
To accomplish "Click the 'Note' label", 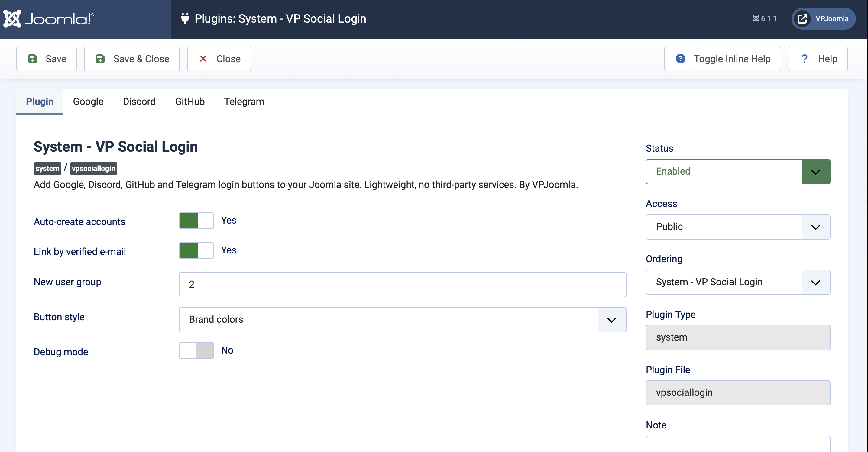I will 656,425.
